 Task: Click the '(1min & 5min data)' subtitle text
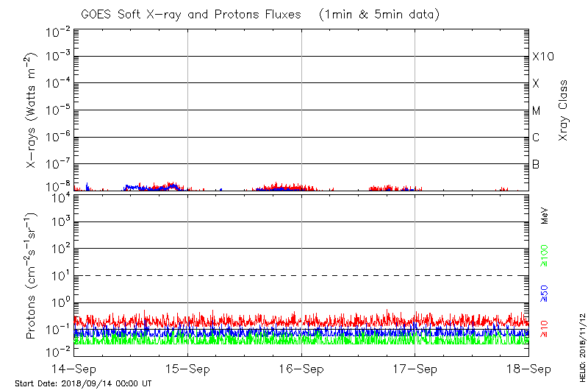[375, 15]
